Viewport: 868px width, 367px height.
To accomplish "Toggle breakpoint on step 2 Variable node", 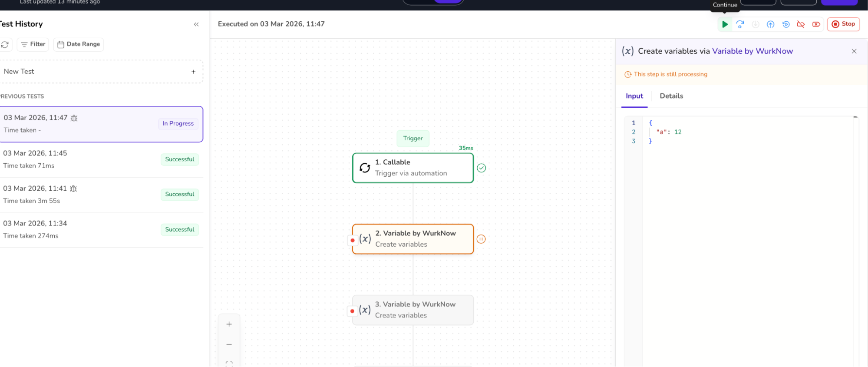I will [x=353, y=240].
